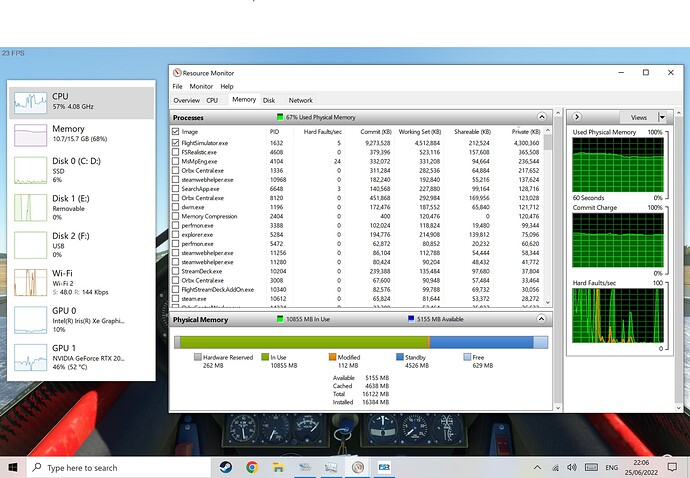Select GPU 1 NVIDIA GeForce entry

coord(81,357)
